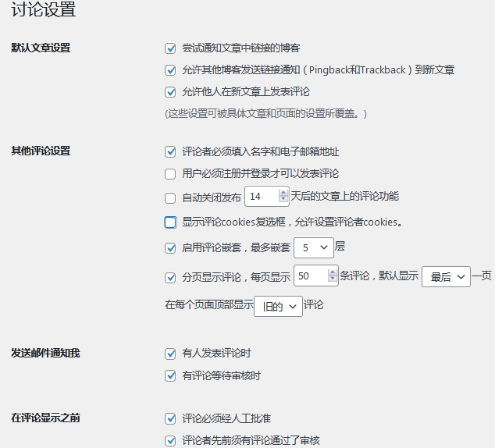Image resolution: width=495 pixels, height=448 pixels.
Task: Click the 允许他人在新文章上发表评论 label text
Action: point(246,92)
